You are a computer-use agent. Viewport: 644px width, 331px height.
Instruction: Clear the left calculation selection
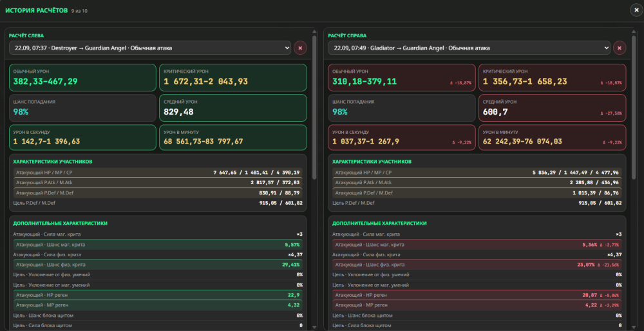[300, 48]
